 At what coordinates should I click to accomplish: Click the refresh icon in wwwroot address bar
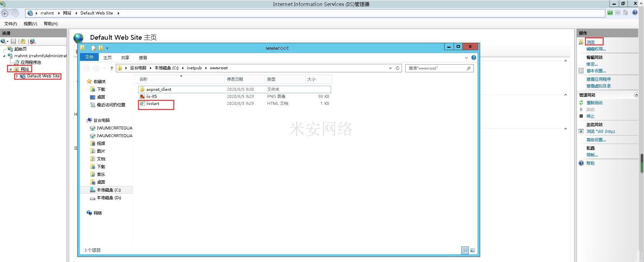pos(398,68)
